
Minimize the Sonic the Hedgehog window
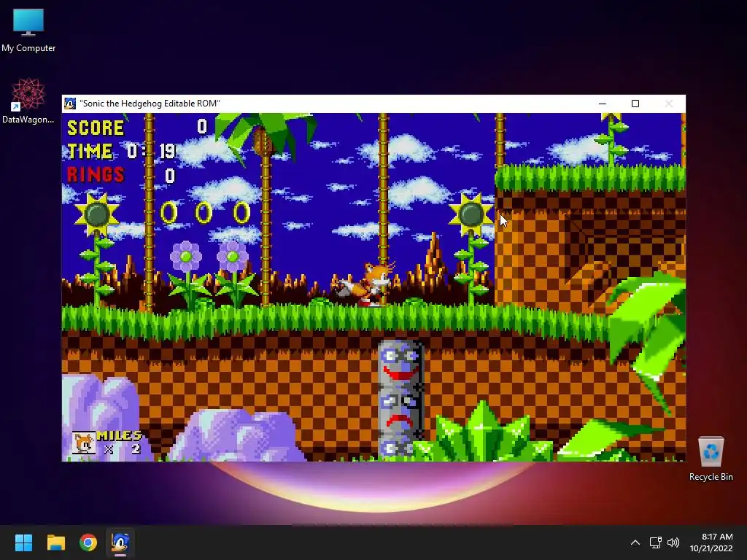tap(602, 104)
